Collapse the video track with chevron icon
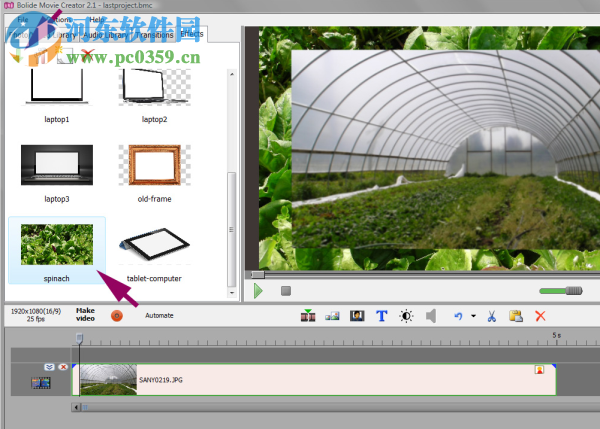This screenshot has width=600, height=429. coord(49,367)
